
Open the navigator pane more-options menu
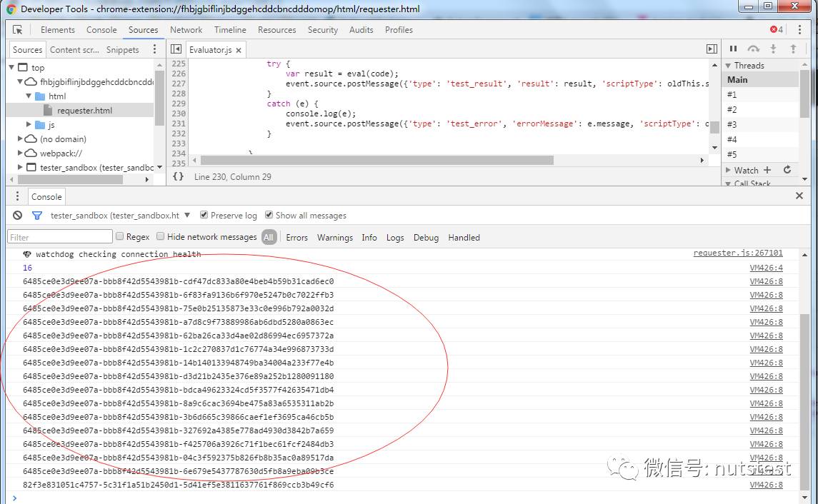point(154,49)
